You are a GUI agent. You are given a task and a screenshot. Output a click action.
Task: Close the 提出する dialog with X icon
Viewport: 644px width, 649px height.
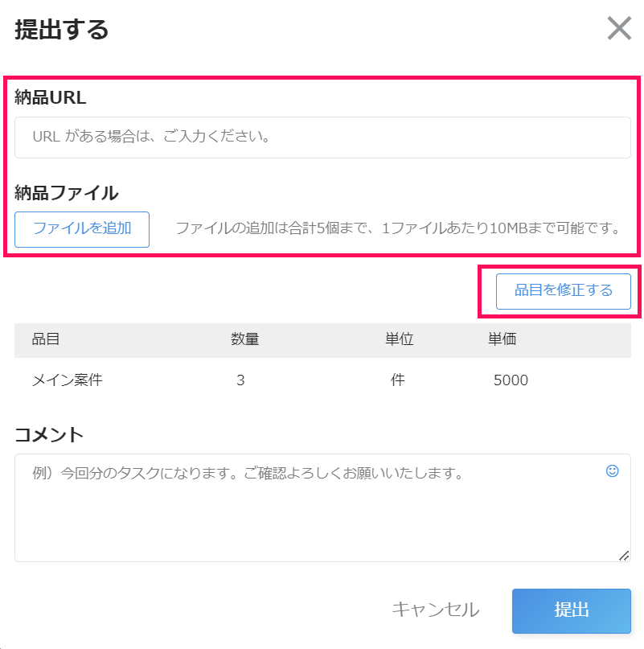(619, 28)
